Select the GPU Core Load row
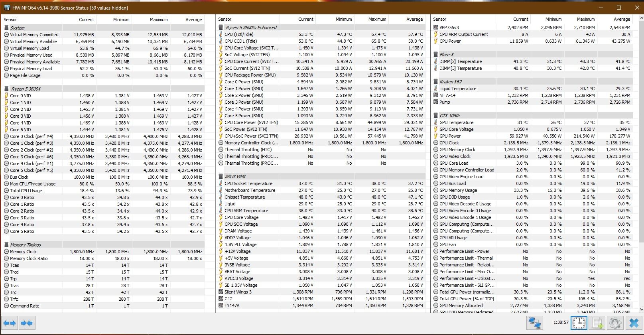The image size is (644, 335). point(533,163)
